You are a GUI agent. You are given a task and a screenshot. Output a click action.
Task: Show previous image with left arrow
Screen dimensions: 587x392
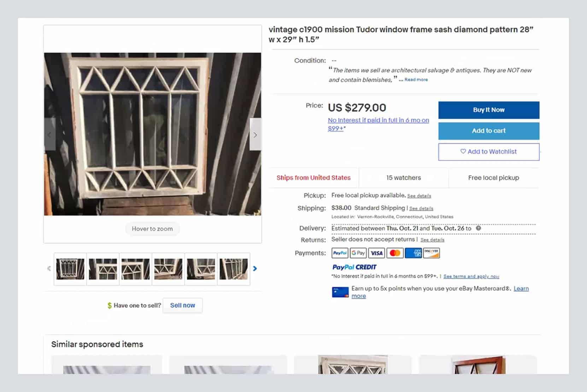coord(50,135)
